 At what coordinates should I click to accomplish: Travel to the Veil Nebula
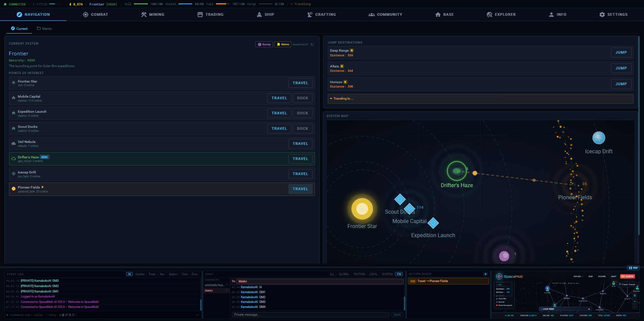click(x=300, y=143)
